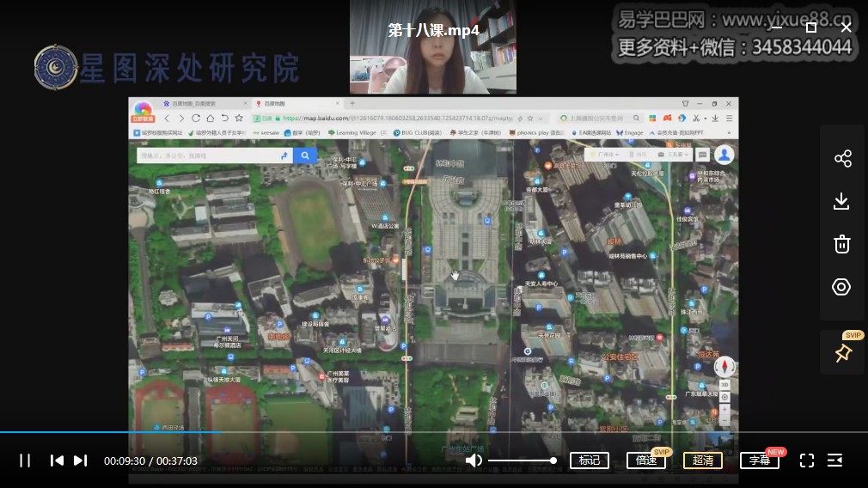Pause the video playback
Image resolution: width=868 pixels, height=488 pixels.
(x=25, y=461)
